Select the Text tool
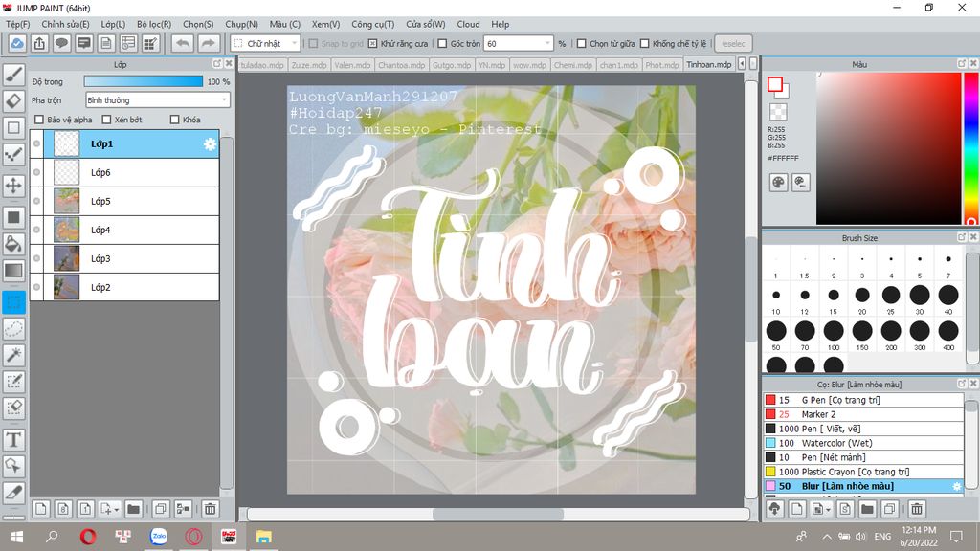Image resolution: width=980 pixels, height=551 pixels. click(x=13, y=440)
